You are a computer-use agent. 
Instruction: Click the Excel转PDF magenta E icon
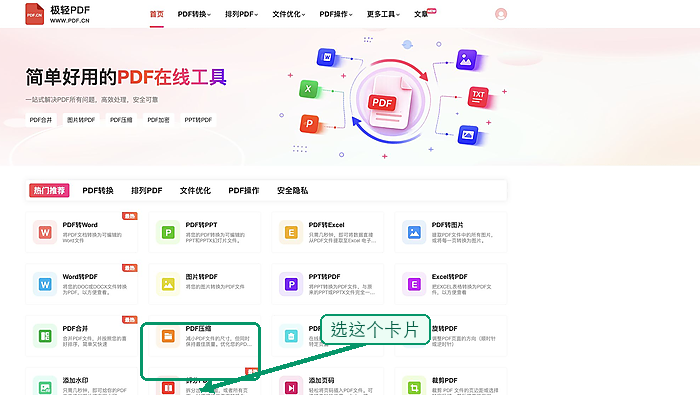pyautogui.click(x=414, y=284)
